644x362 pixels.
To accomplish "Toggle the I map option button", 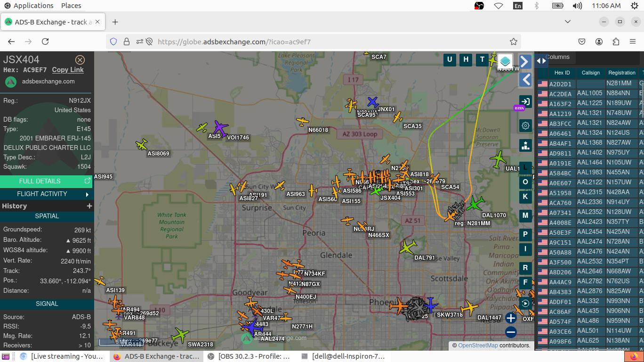I will coord(525,249).
